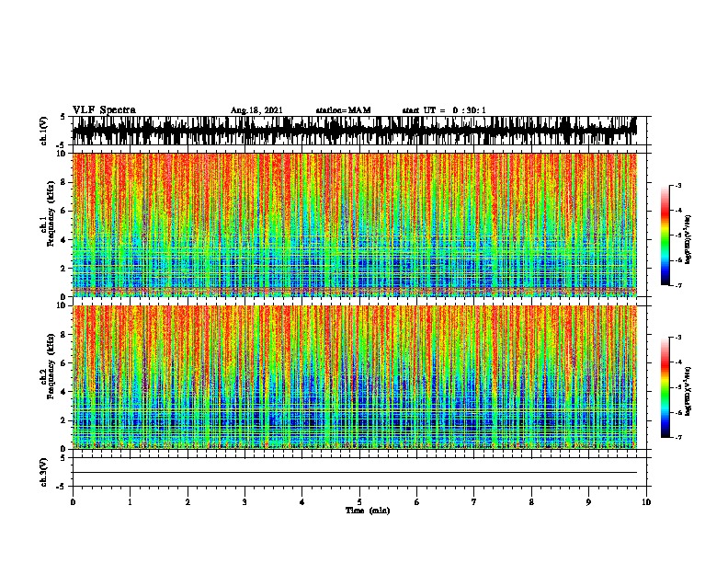Click the '10' kHz tick of ch.2 spectrogram
The width and height of the screenshot is (728, 563).
[x=63, y=305]
